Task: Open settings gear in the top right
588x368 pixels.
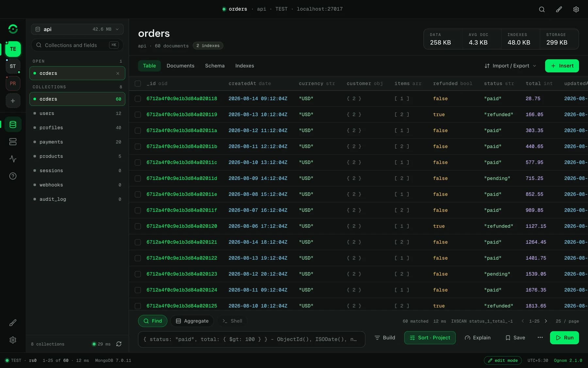Action: (x=576, y=9)
